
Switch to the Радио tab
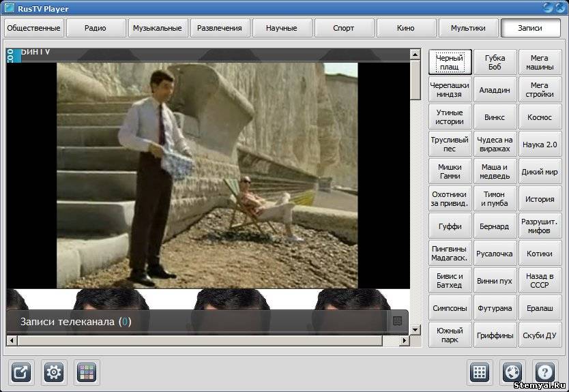pos(96,28)
